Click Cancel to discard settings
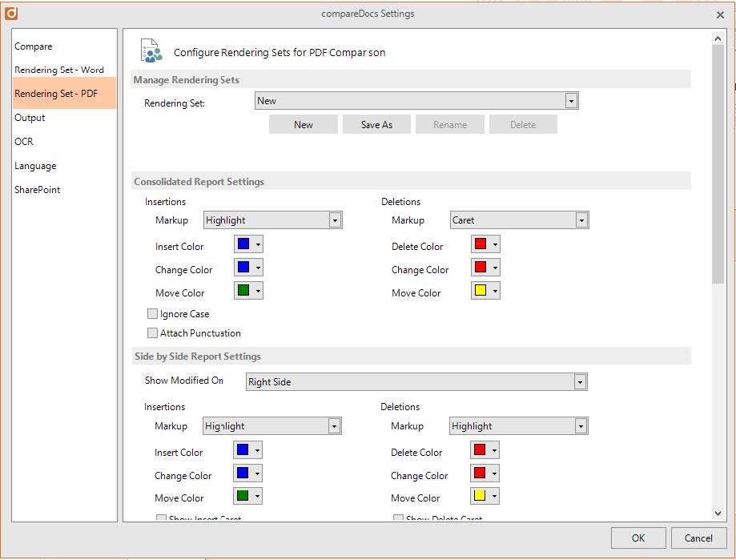Image resolution: width=736 pixels, height=560 pixels. [x=698, y=538]
